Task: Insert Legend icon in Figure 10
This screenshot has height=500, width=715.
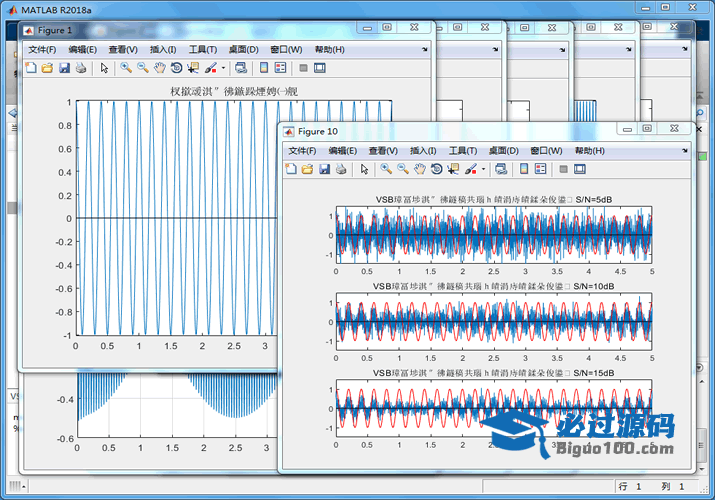Action: point(540,169)
